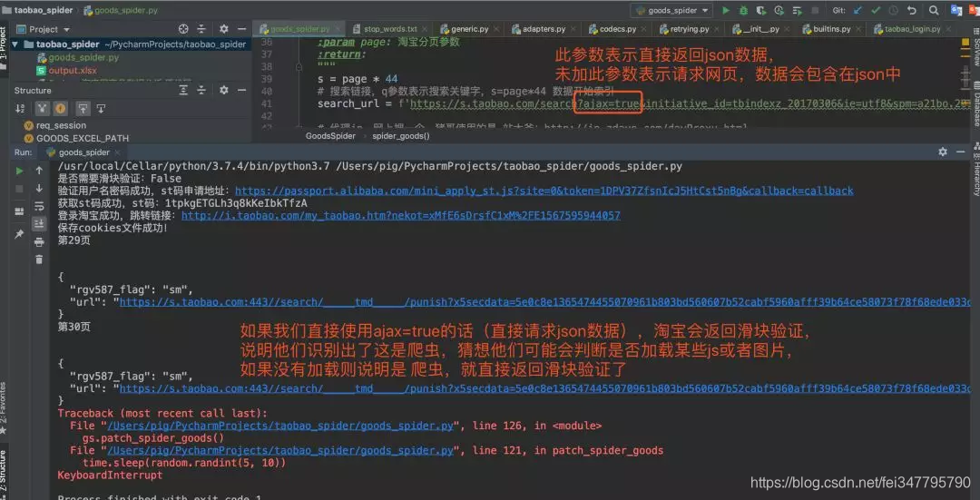Hide the Run panel with the minus icon

tap(961, 152)
